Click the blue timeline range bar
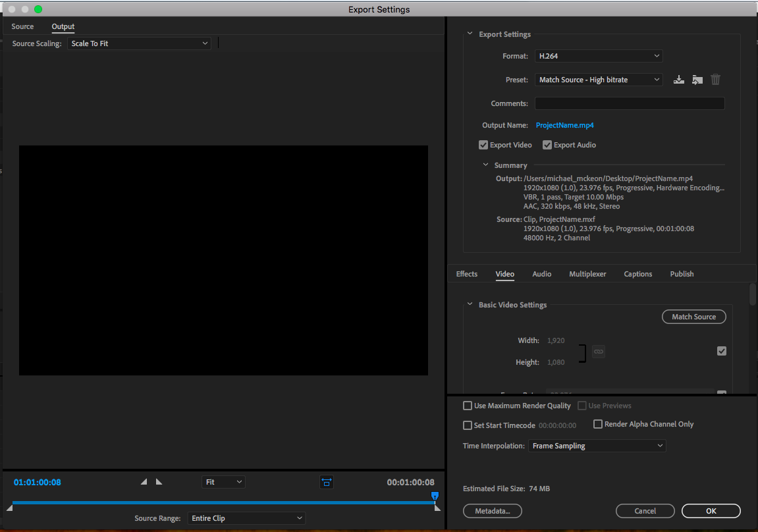This screenshot has height=532, width=758. click(x=223, y=502)
